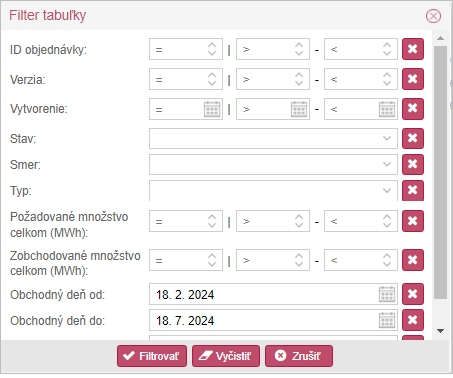The height and width of the screenshot is (378, 453).
Task: Cancel dialog with Zrušiť button
Action: tap(299, 356)
